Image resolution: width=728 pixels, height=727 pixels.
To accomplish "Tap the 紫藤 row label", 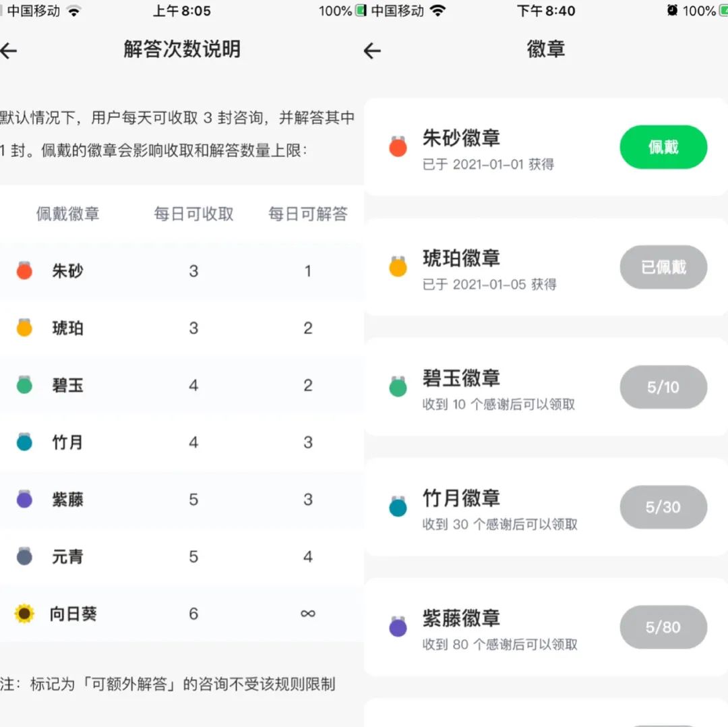I will pos(68,499).
